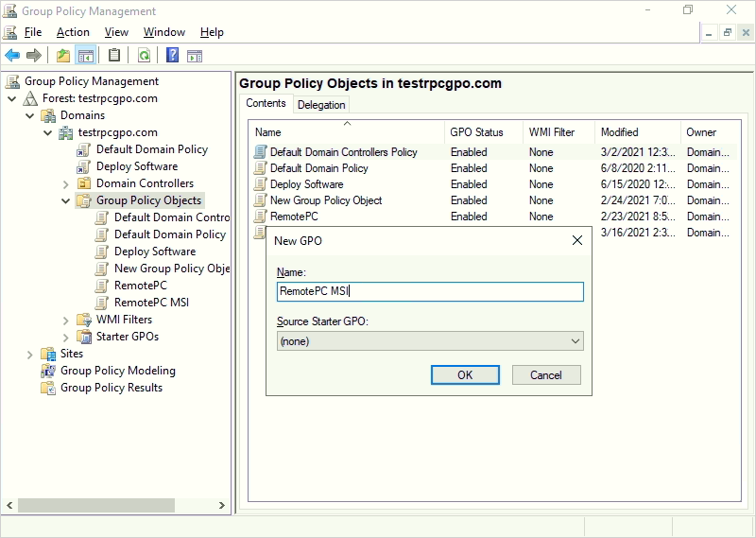Sort list by the Modified column header
Screen dimensions: 756x538
620,132
